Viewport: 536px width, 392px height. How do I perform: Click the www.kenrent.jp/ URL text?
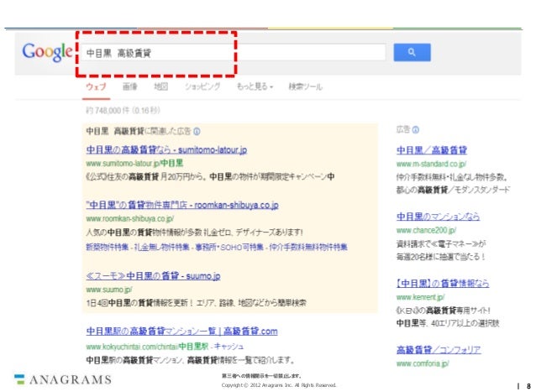click(x=420, y=297)
